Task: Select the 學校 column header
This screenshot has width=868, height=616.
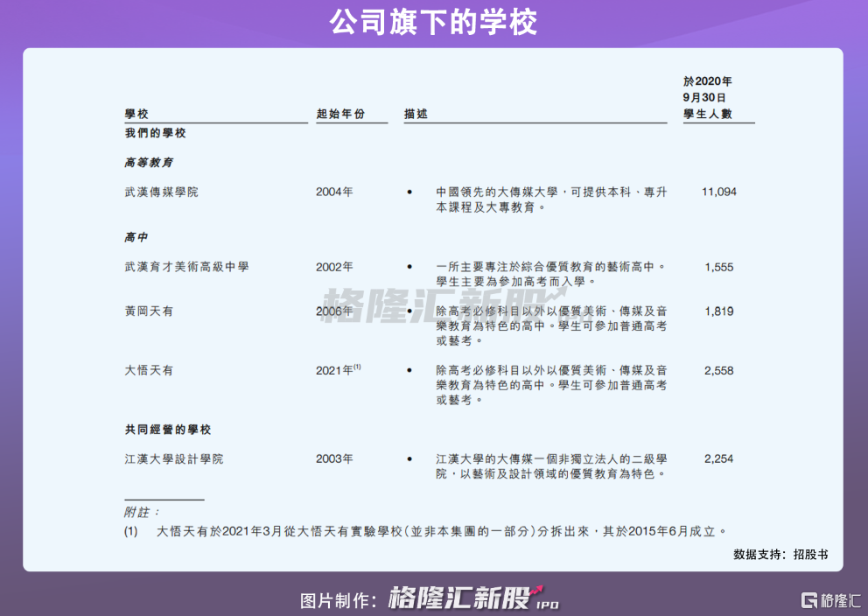Action: 136,115
